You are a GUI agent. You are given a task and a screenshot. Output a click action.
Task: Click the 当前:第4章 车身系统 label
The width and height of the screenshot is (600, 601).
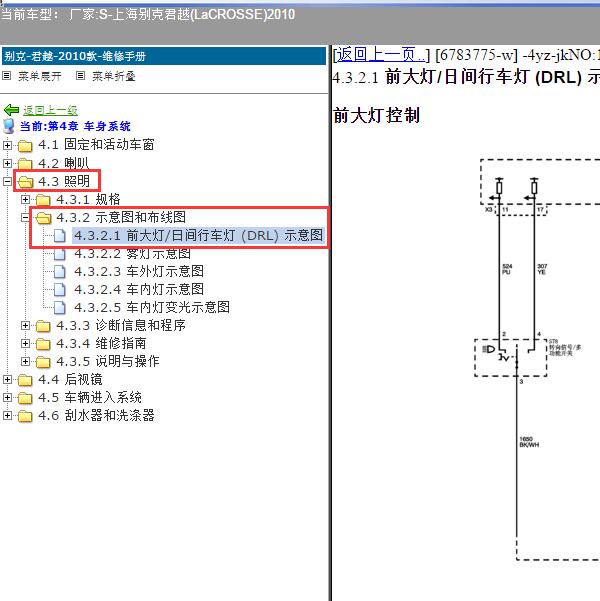click(x=75, y=126)
